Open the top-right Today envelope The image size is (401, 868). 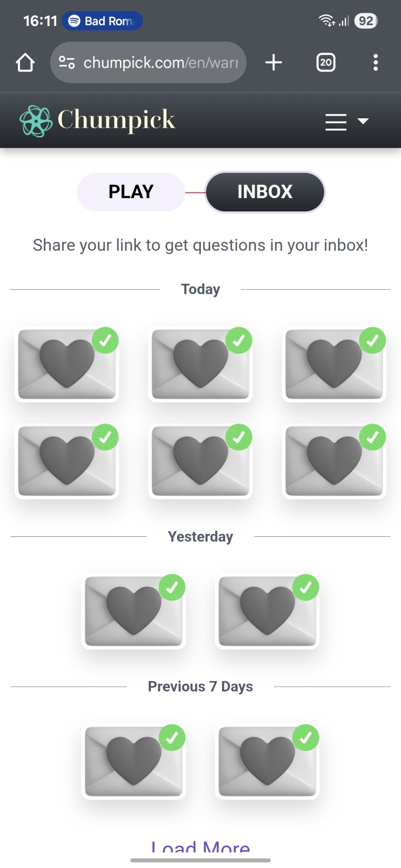[334, 364]
